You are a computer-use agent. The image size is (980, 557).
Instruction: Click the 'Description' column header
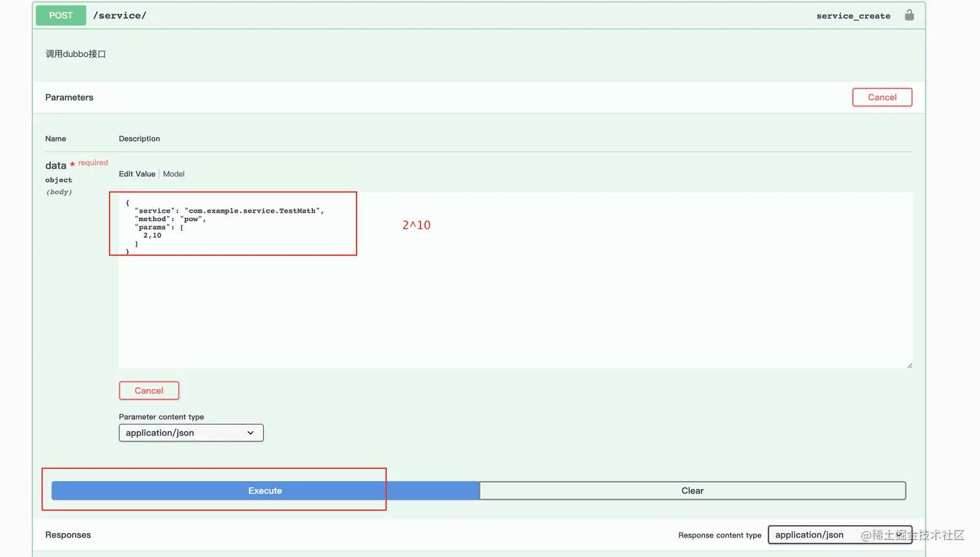tap(139, 139)
